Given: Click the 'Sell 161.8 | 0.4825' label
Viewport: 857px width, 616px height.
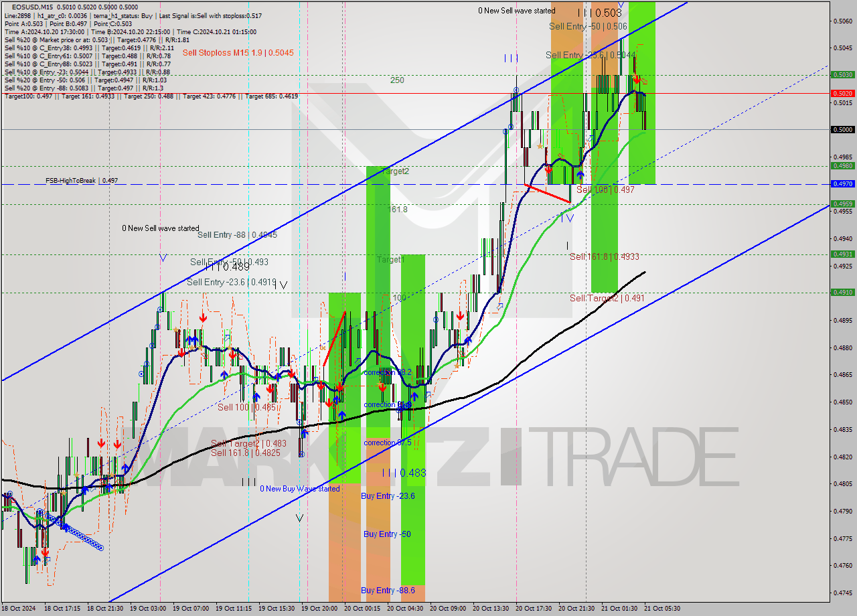Looking at the screenshot, I should pos(246,453).
